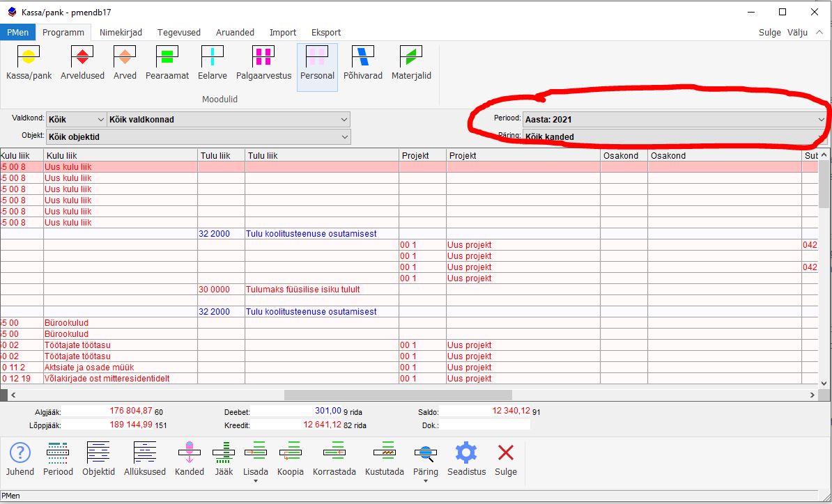Screen dimensions: 832x504
Task: Open the Periood Aasta: 2021 dropdown
Action: pos(675,120)
